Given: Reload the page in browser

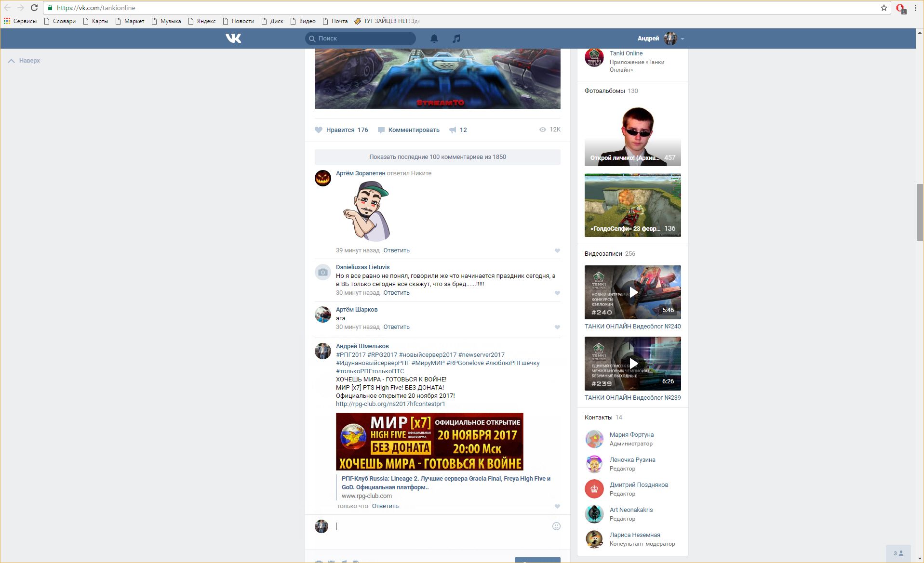Looking at the screenshot, I should pos(34,8).
